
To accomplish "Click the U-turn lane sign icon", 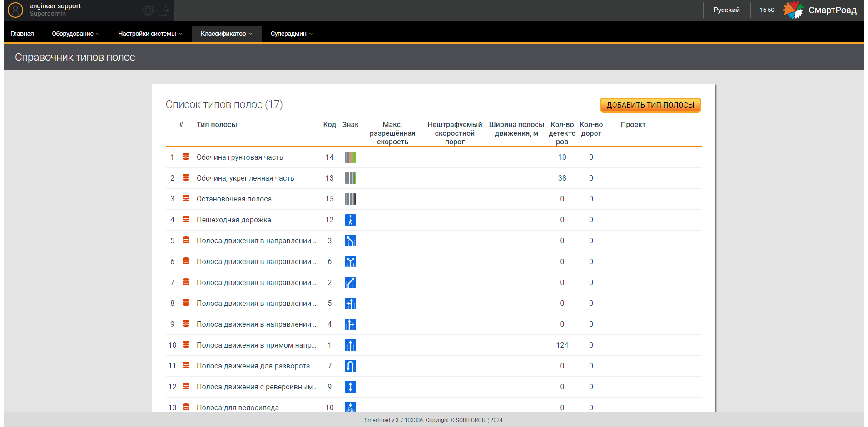I will (350, 366).
